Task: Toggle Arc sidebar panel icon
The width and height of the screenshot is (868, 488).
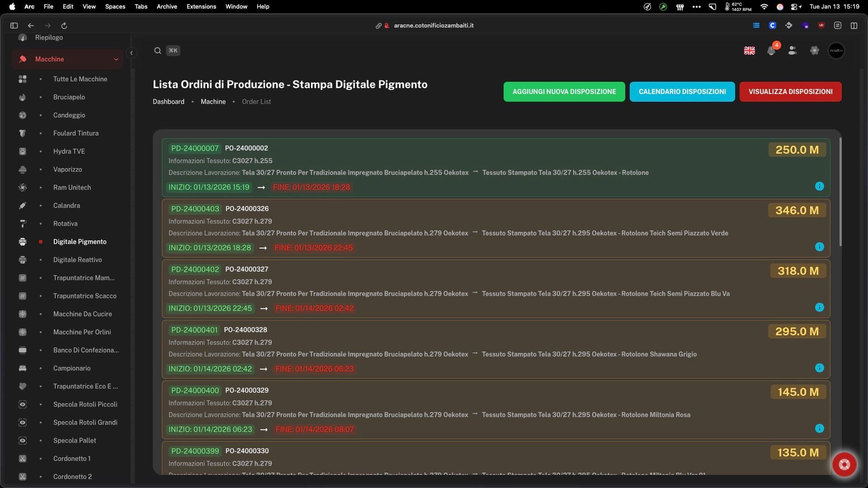Action: click(14, 26)
